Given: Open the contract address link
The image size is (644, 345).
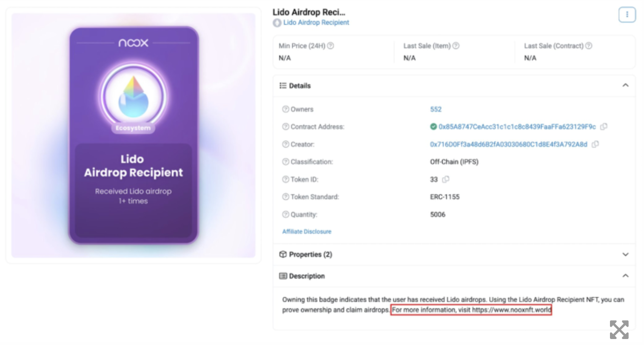Looking at the screenshot, I should [517, 127].
